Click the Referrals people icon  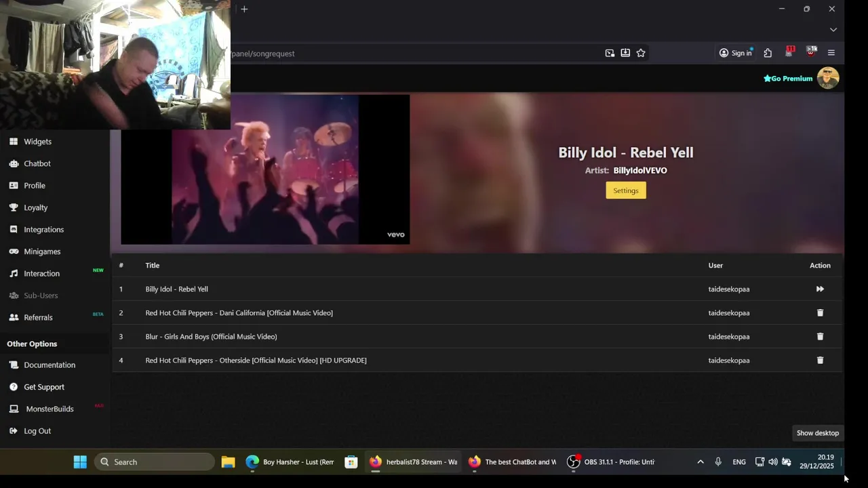click(x=14, y=317)
